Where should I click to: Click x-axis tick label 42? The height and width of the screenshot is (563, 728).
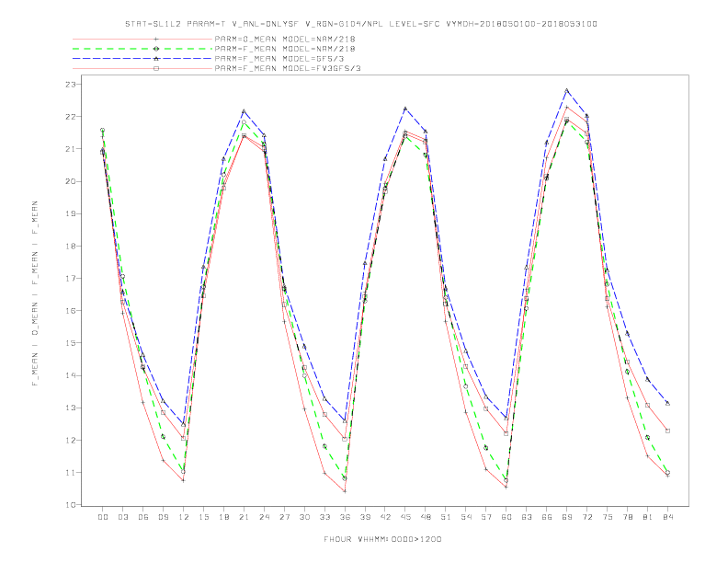(385, 517)
